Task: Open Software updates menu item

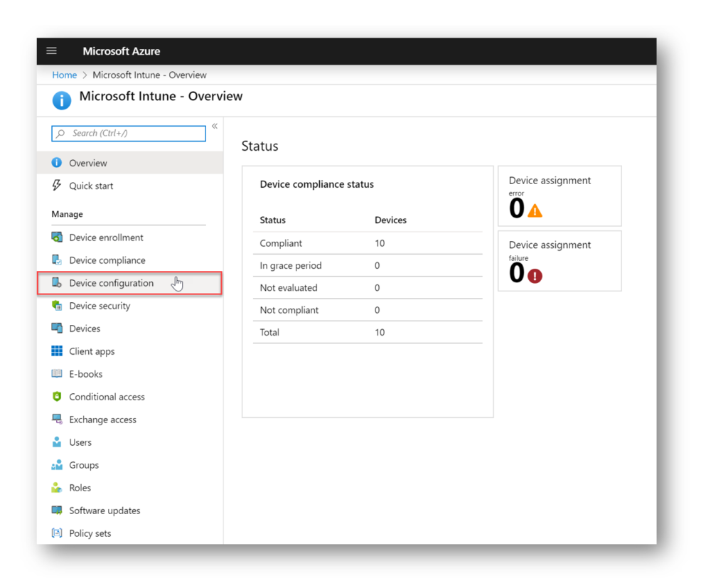Action: pos(130,510)
